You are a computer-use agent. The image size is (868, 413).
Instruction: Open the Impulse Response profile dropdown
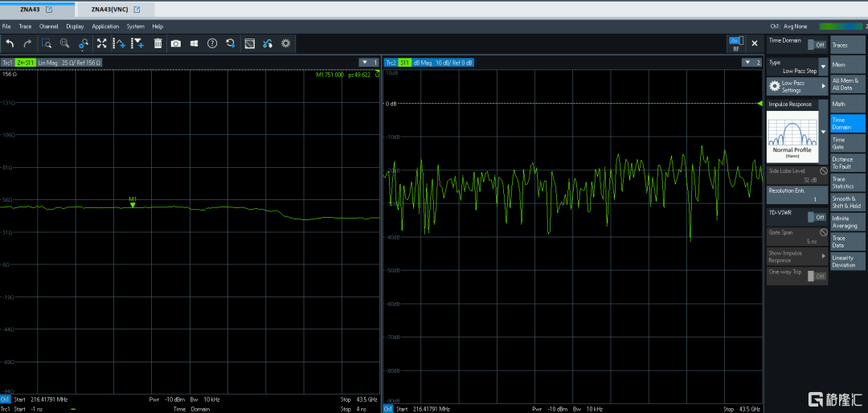click(x=823, y=131)
